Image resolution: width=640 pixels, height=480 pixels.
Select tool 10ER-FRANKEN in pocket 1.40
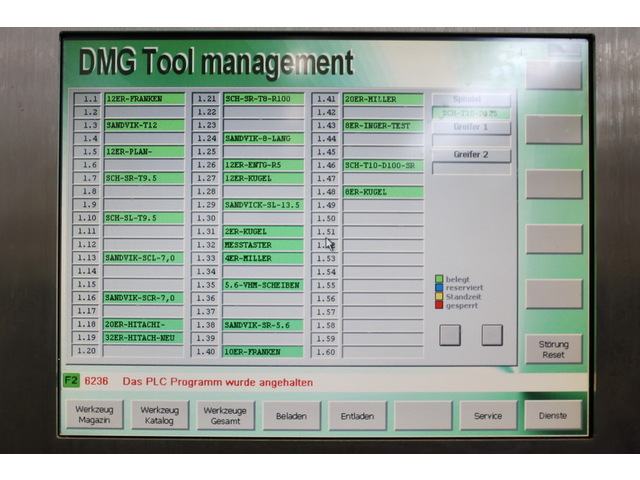coord(263,351)
